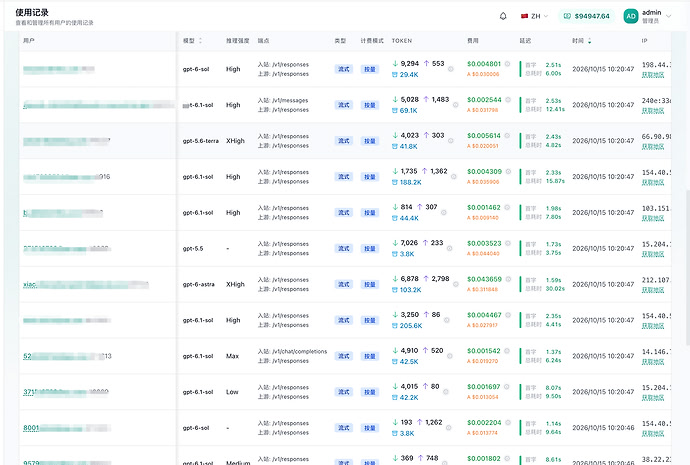Image resolution: width=690 pixels, height=465 pixels.
Task: Click the 30.02s total latency value
Action: 555,289
